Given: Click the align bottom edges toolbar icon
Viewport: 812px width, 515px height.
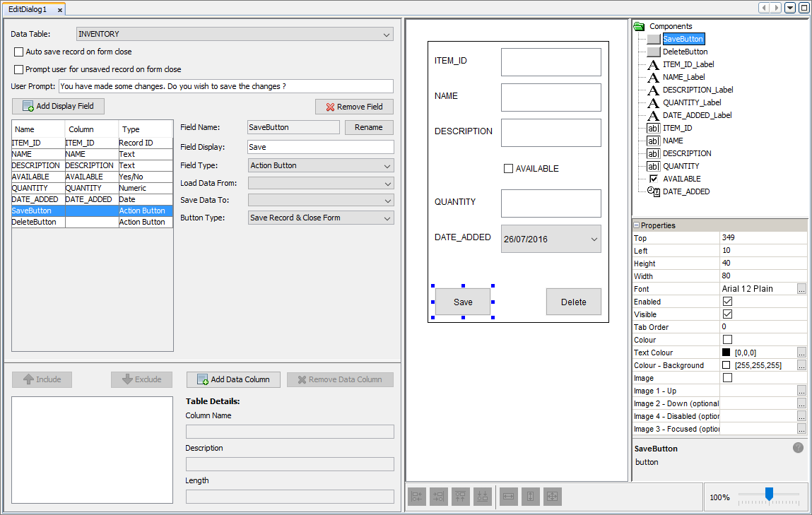Looking at the screenshot, I should point(483,497).
